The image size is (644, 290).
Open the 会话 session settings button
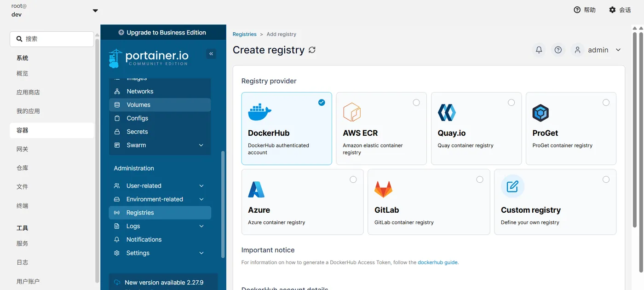(x=620, y=10)
